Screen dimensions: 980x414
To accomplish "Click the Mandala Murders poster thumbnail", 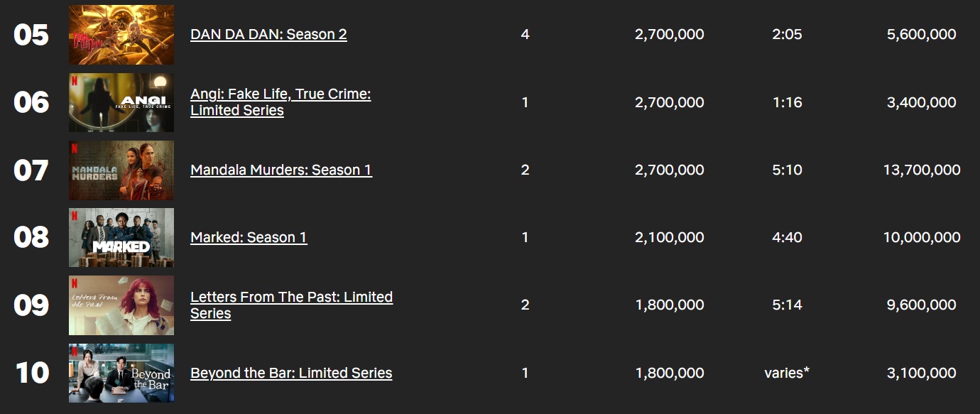I will click(x=121, y=170).
